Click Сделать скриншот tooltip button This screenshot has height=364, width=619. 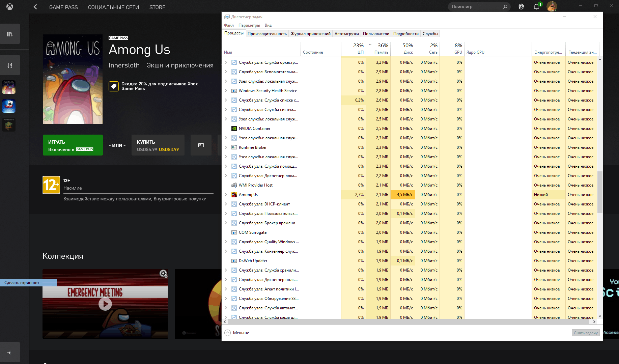pyautogui.click(x=28, y=283)
